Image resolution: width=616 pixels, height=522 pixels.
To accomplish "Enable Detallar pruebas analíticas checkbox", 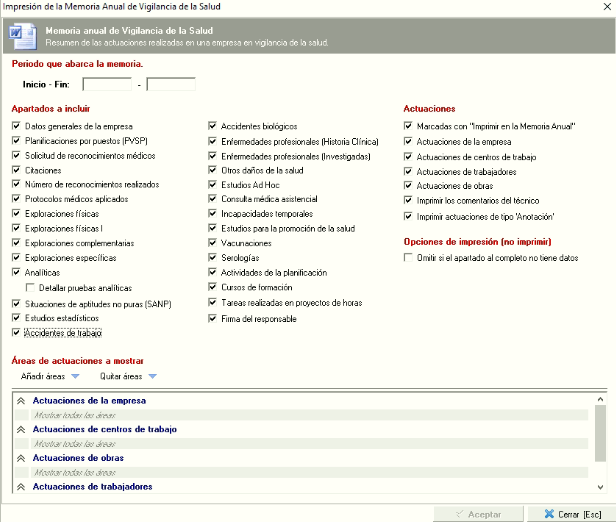I will coord(30,287).
